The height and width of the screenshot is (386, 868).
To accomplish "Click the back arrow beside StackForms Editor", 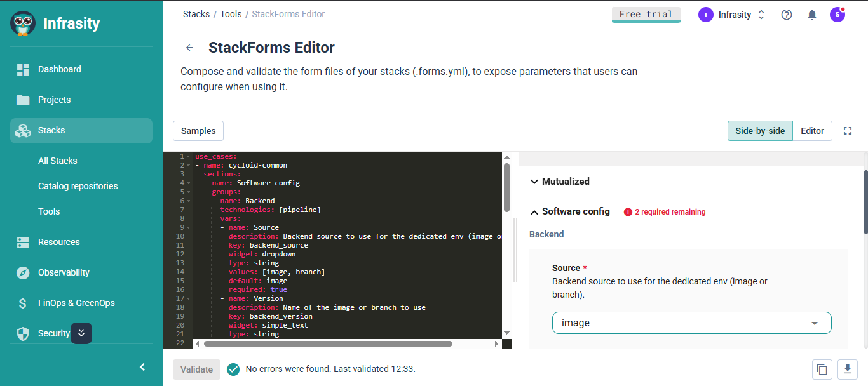I will [189, 48].
